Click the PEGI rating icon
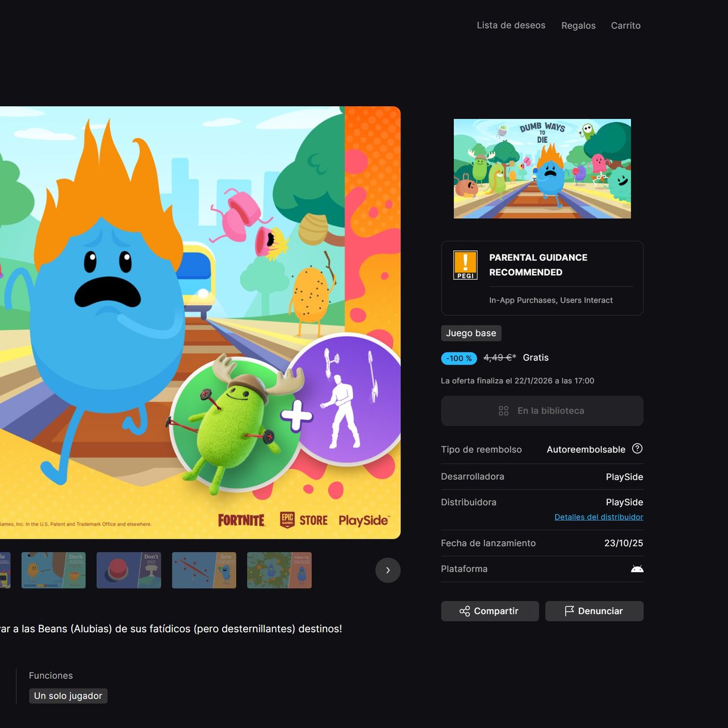This screenshot has height=728, width=728. pyautogui.click(x=465, y=265)
